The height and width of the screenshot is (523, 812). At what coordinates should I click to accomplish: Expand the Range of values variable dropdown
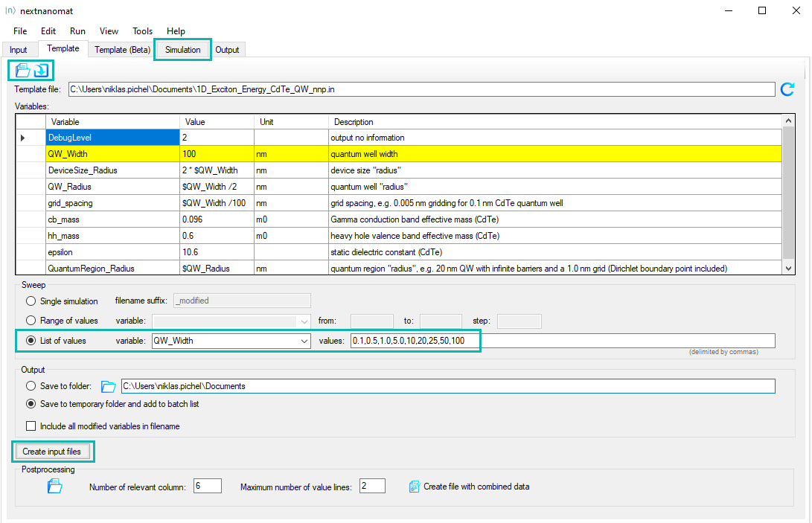pos(304,321)
